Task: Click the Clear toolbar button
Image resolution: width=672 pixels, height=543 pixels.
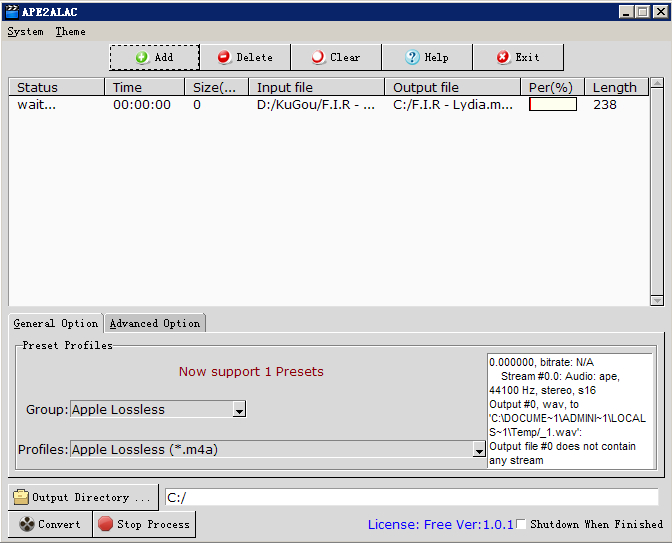Action: click(335, 57)
